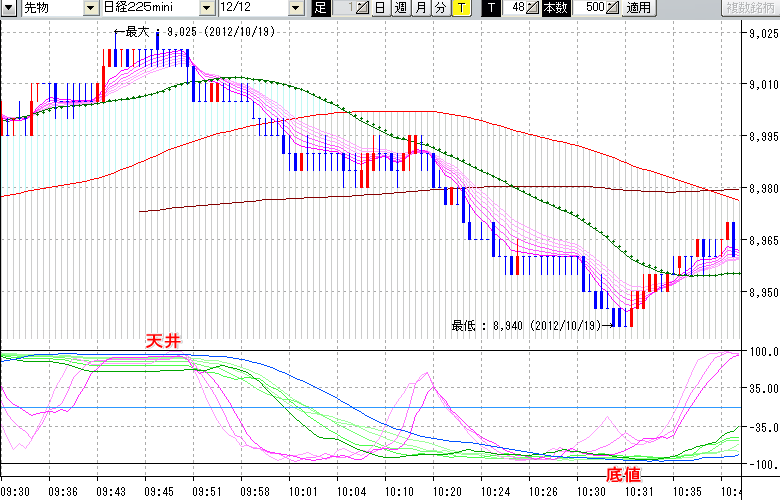Click the red 底値 bottom label
Image resolution: width=780 pixels, height=500 pixels.
623,472
